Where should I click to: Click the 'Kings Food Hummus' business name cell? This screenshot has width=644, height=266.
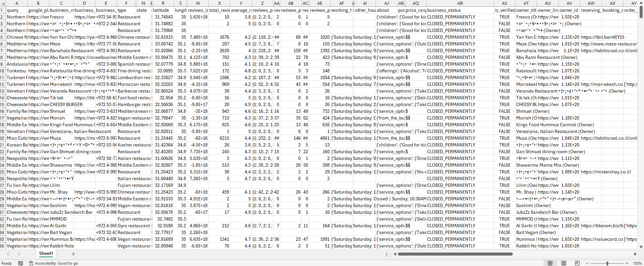72,125
